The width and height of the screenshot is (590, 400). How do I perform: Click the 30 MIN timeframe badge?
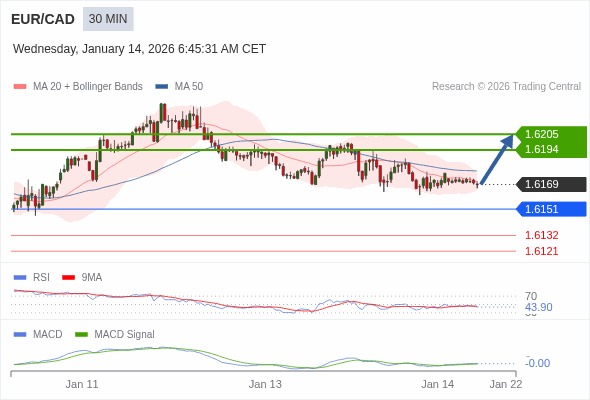point(108,19)
